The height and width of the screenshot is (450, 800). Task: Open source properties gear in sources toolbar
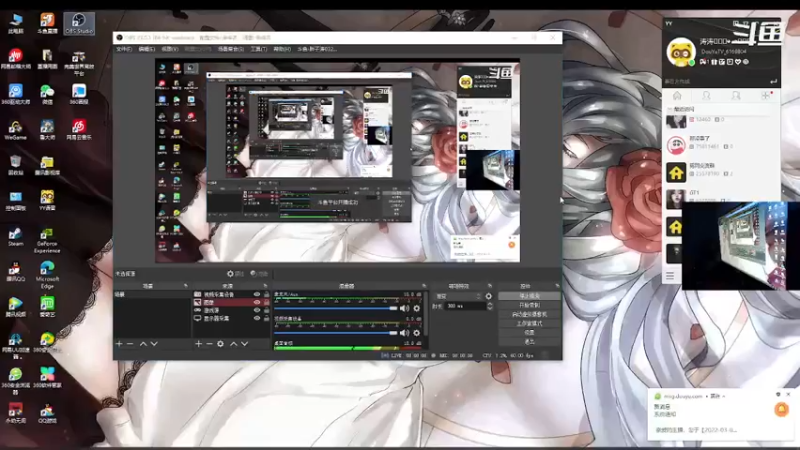click(x=220, y=344)
